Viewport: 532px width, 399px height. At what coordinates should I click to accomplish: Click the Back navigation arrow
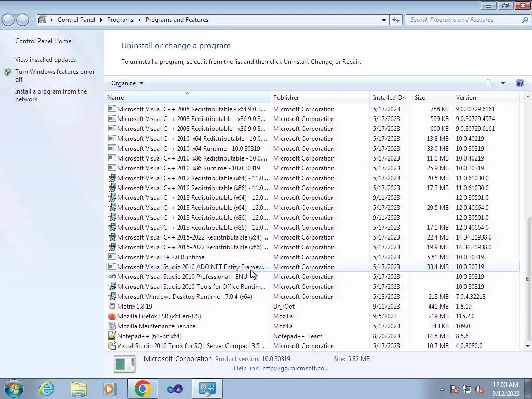pos(8,20)
